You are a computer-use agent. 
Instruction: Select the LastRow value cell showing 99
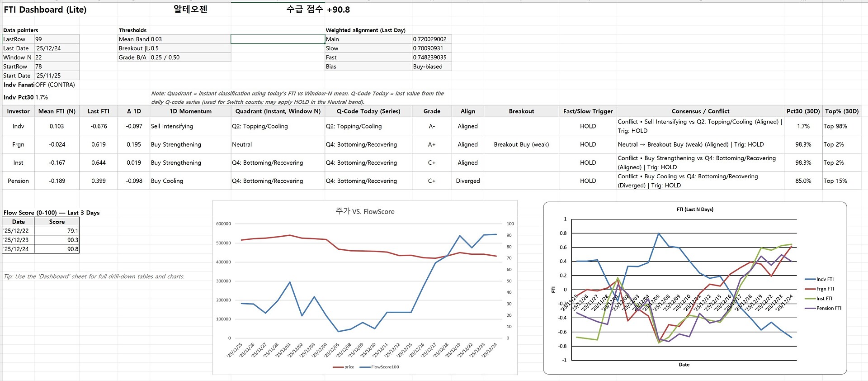(x=57, y=39)
